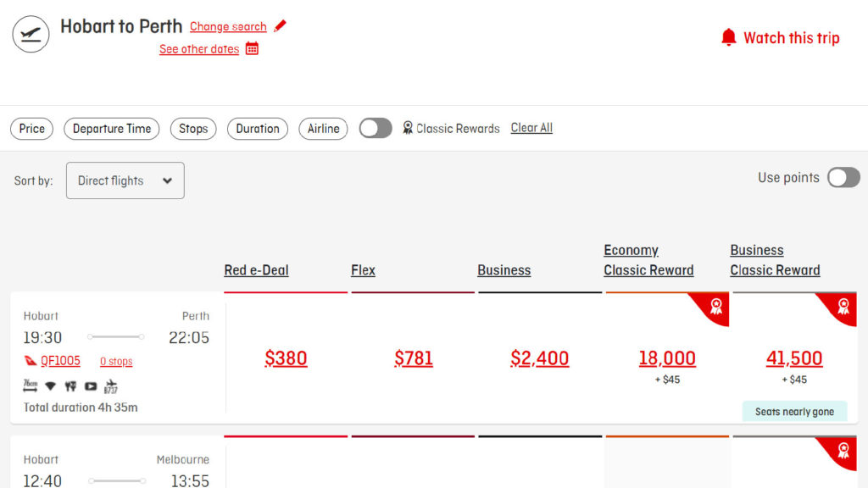Open See other dates link
868x488 pixels.
pyautogui.click(x=199, y=49)
